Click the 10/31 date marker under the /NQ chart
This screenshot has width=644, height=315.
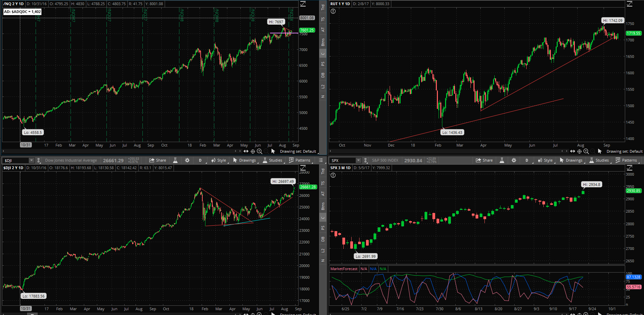[25, 145]
